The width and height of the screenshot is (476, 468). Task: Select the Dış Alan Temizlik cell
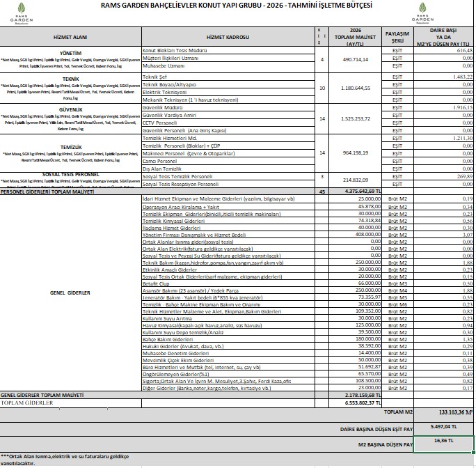tap(228, 169)
